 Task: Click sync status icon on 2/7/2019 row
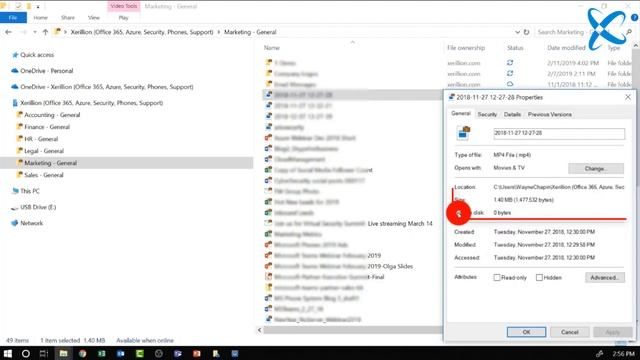pyautogui.click(x=510, y=73)
